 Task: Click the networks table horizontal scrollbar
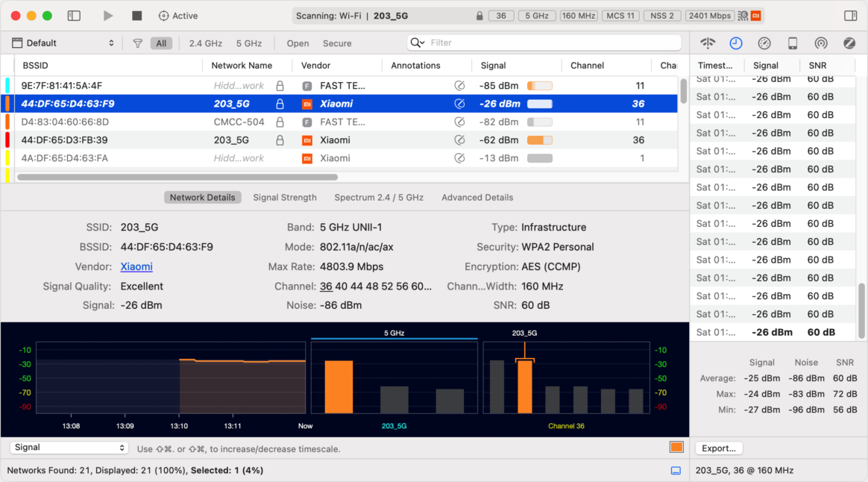pyautogui.click(x=177, y=178)
